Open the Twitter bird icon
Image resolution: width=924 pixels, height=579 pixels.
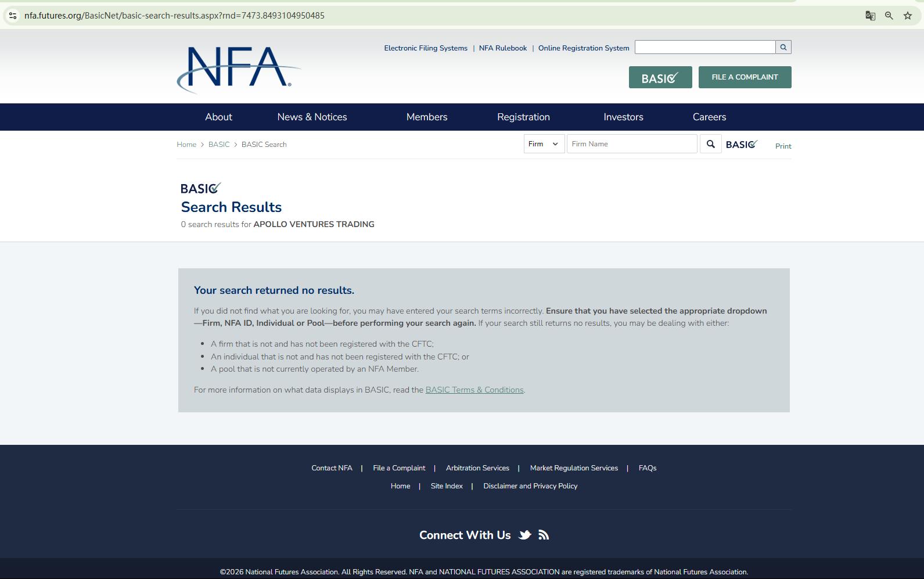point(525,535)
